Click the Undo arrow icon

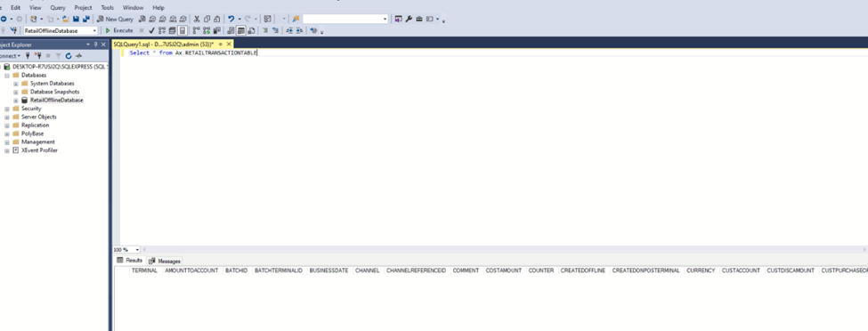point(231,19)
